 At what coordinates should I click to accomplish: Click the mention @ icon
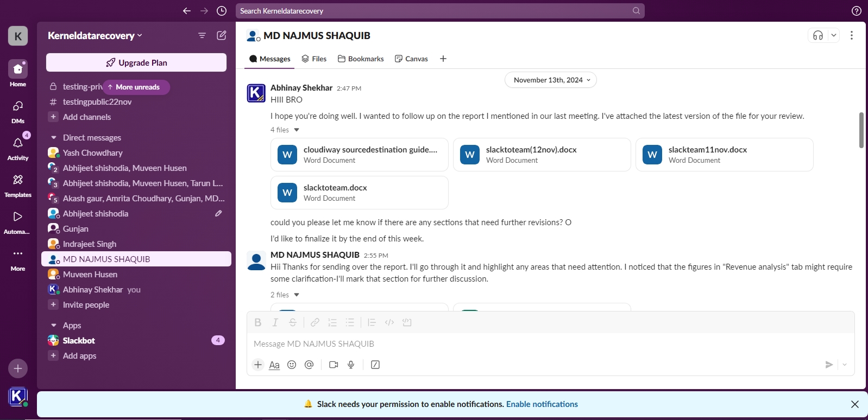click(309, 365)
